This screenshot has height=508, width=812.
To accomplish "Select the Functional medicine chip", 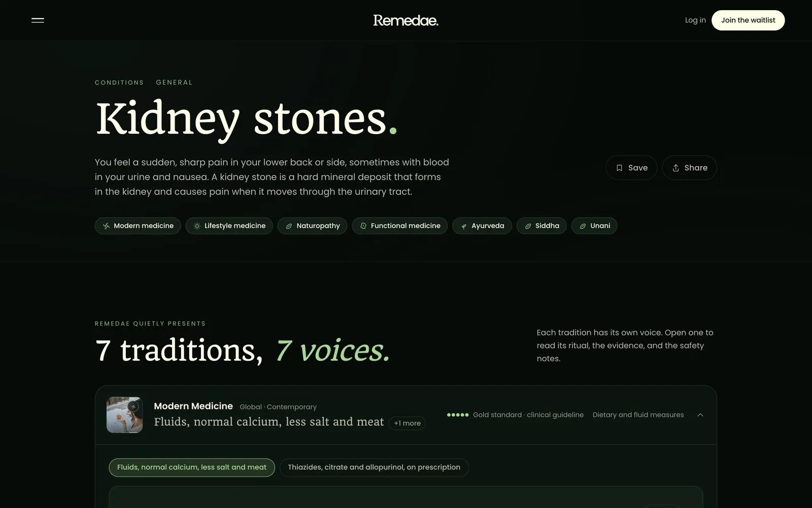I will (400, 226).
